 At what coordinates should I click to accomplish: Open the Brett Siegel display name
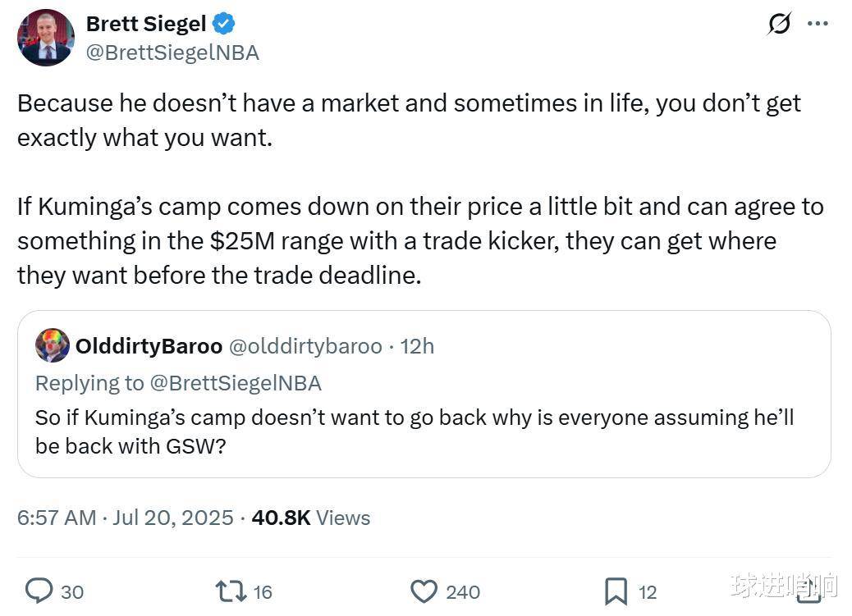coord(146,24)
